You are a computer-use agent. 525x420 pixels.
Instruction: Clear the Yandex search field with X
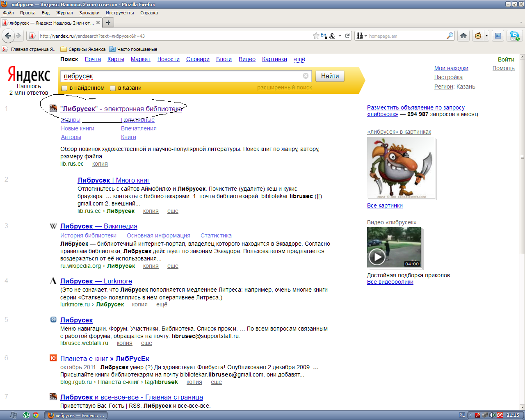coord(306,76)
